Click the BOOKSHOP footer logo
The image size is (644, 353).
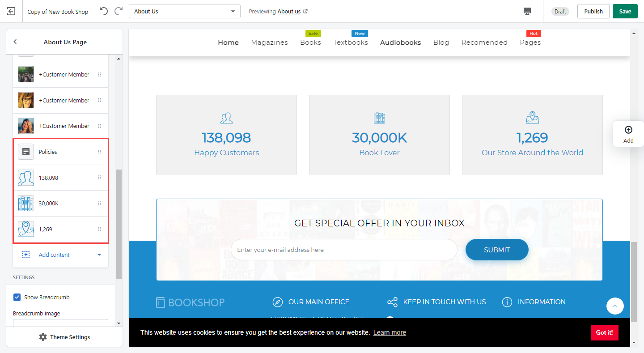point(191,302)
